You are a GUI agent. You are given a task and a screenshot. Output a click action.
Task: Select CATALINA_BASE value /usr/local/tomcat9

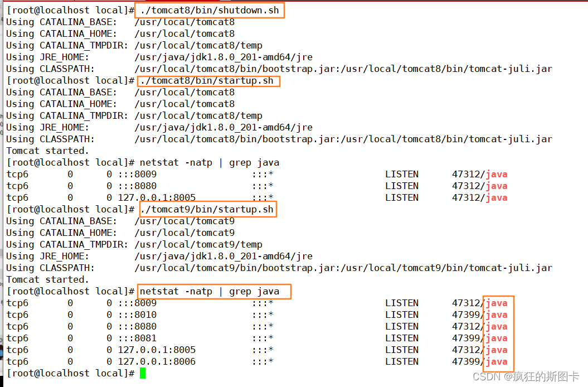pos(185,221)
